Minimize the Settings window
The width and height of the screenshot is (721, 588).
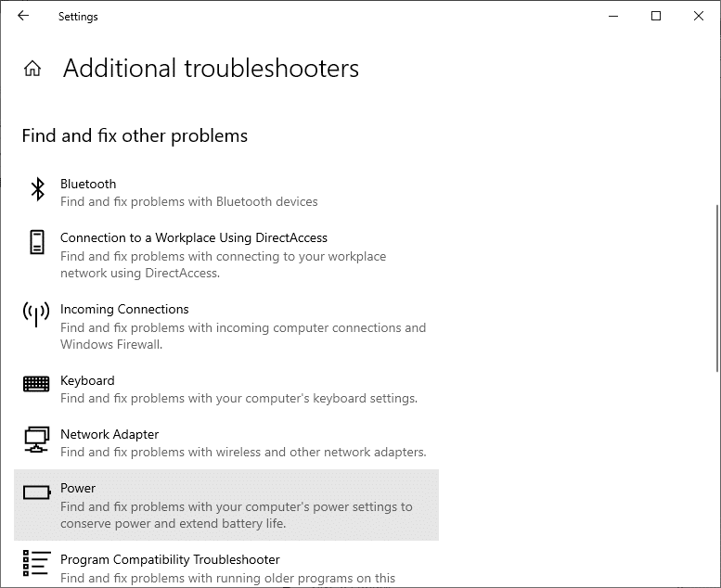613,16
